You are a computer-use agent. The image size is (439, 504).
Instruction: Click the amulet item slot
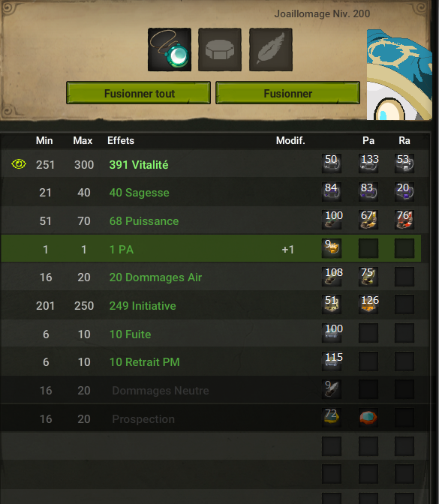pyautogui.click(x=170, y=49)
